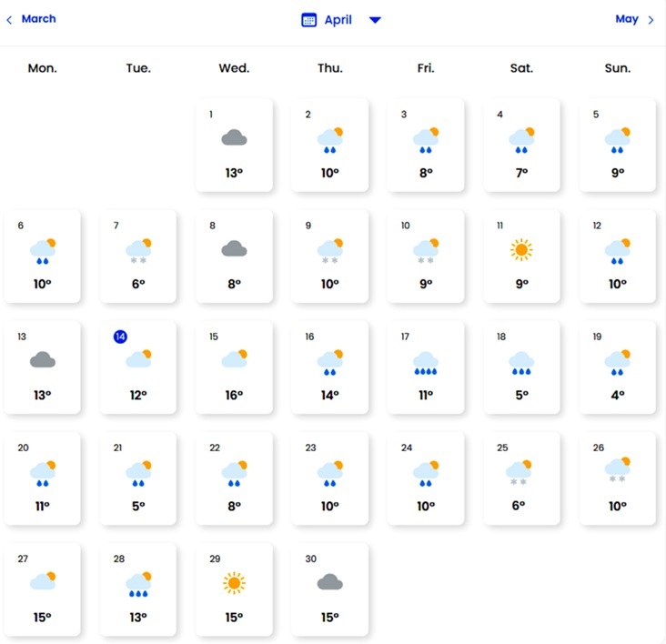Viewport: 666px width, 644px height.
Task: Click the left chevron before March
Action: 9,20
